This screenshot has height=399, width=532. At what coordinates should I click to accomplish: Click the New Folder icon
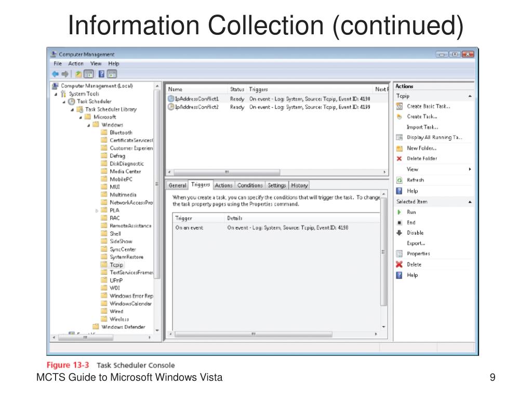point(400,148)
